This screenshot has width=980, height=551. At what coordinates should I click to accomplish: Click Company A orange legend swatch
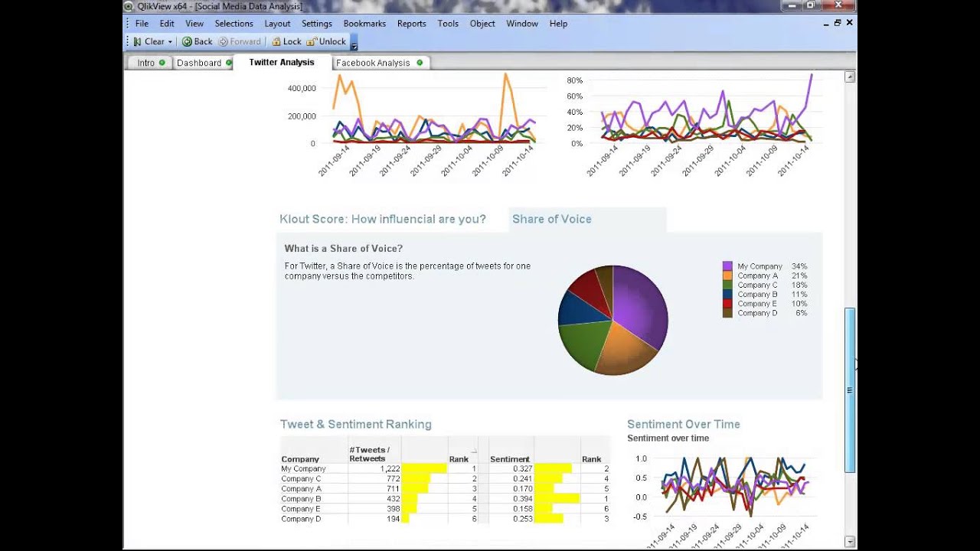727,275
